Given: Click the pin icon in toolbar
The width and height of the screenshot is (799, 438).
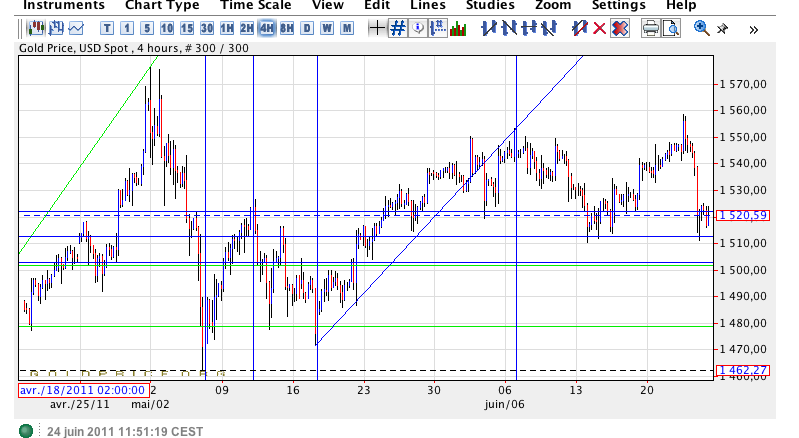Looking at the screenshot, I should [x=721, y=28].
